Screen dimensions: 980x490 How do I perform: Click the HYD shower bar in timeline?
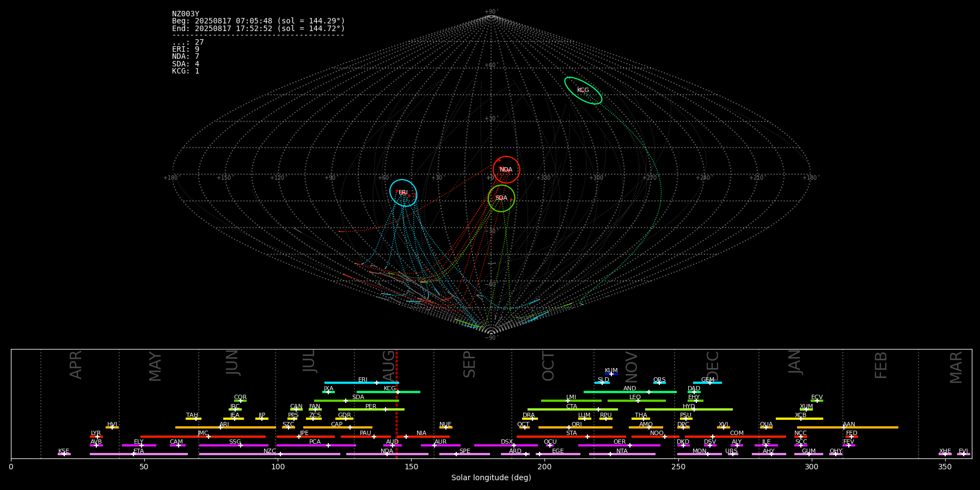pyautogui.click(x=689, y=409)
